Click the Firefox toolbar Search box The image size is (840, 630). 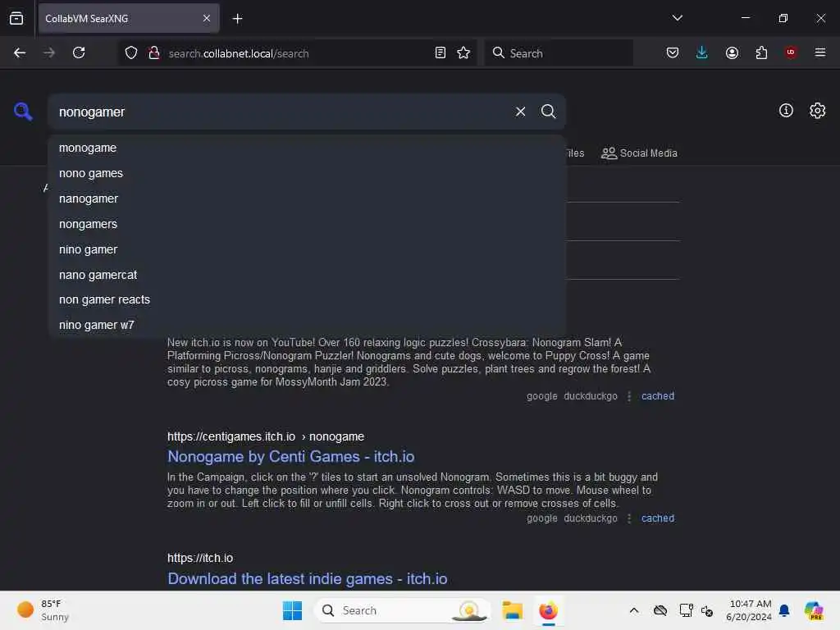[x=559, y=53]
